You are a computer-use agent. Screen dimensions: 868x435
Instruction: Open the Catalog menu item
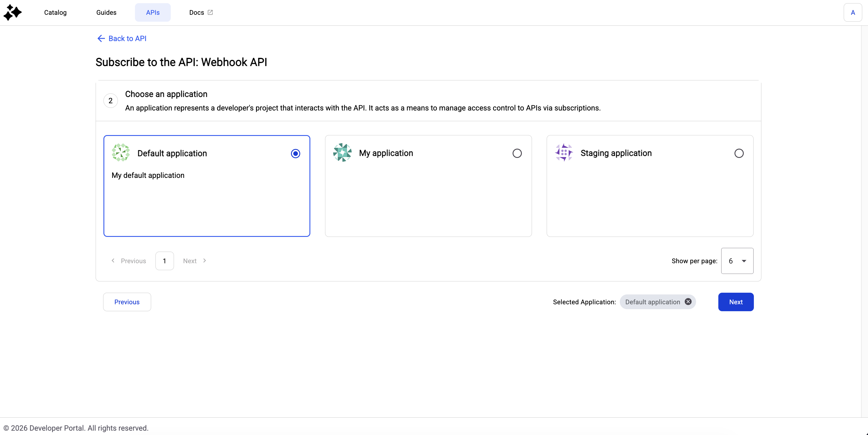55,12
